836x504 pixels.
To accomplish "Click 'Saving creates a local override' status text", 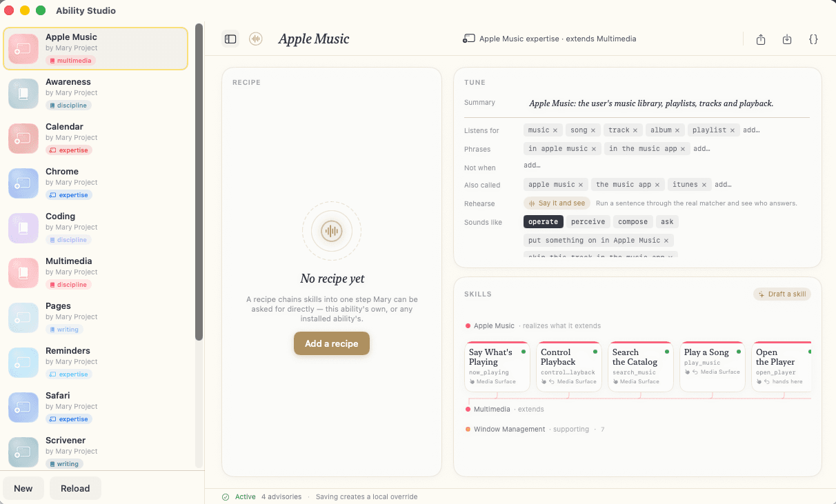I will (x=366, y=496).
